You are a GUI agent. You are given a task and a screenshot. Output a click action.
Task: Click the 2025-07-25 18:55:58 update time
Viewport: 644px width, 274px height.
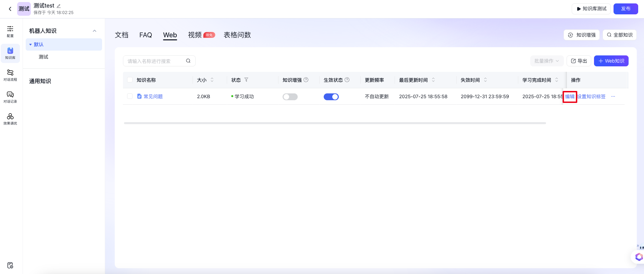pos(423,96)
